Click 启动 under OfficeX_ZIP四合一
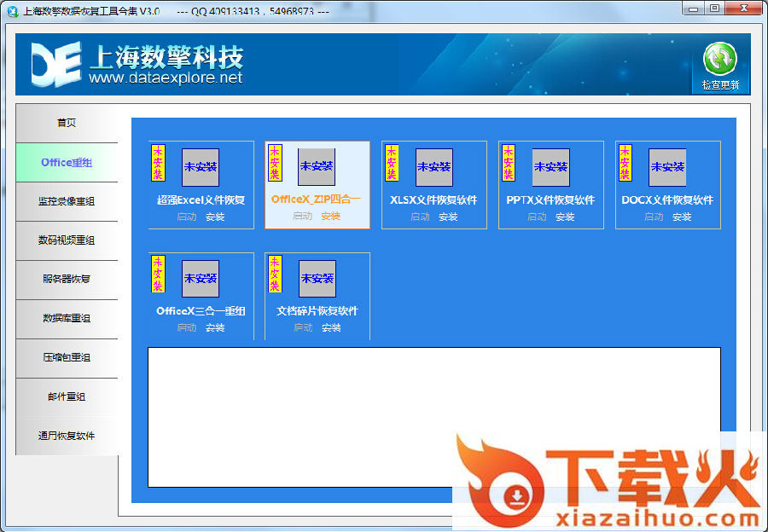The width and height of the screenshot is (768, 532). pos(303,217)
